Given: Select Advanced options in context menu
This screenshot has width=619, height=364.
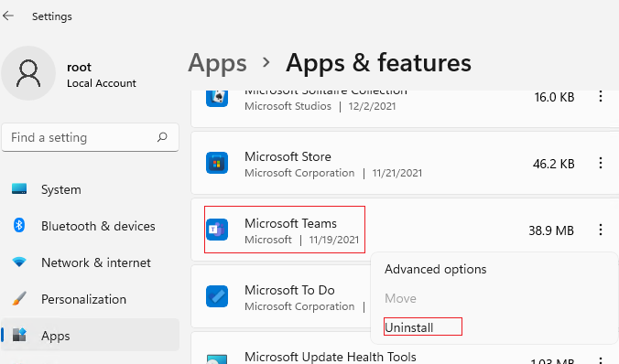Looking at the screenshot, I should pos(436,270).
